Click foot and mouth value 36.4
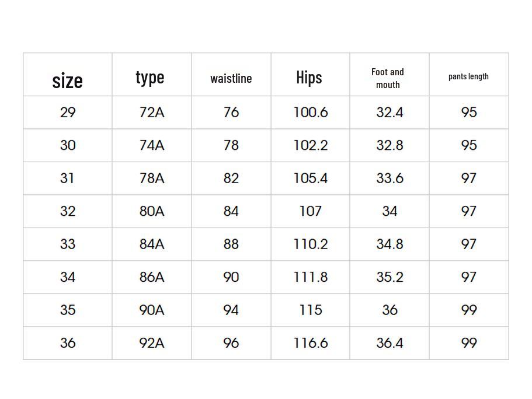Image resolution: width=532 pixels, height=399 pixels. [390, 343]
